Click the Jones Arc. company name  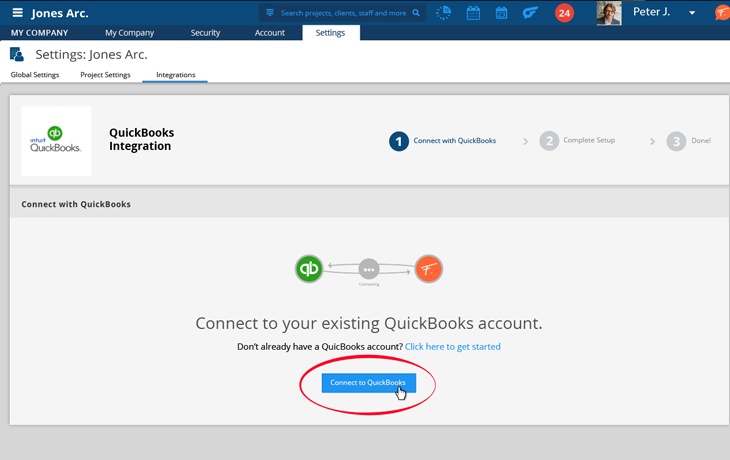tap(60, 13)
